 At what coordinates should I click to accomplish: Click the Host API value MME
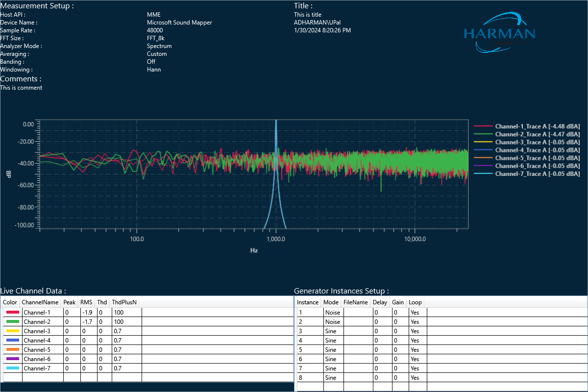(x=154, y=15)
